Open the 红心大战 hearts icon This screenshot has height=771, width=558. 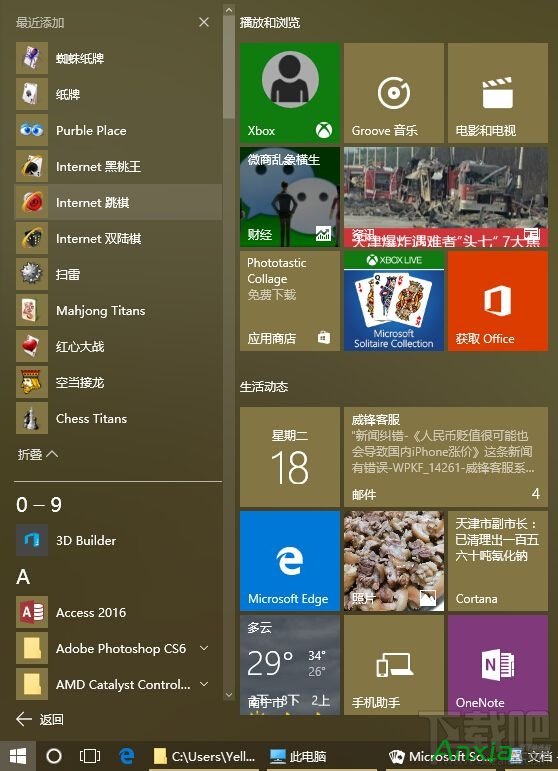(32, 346)
